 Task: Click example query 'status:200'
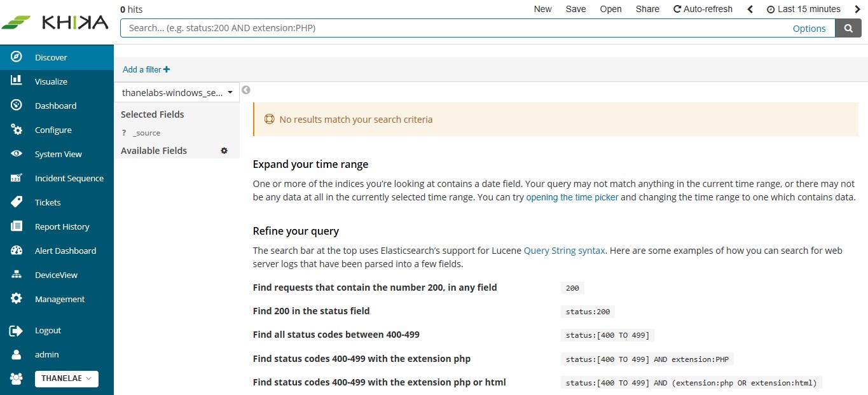(x=588, y=312)
